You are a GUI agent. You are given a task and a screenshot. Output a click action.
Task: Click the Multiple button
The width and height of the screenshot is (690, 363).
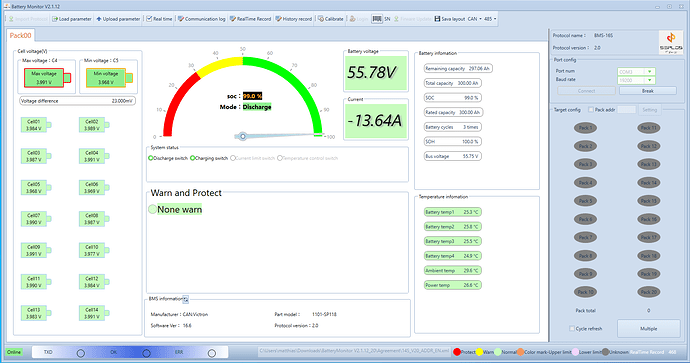pos(649,329)
